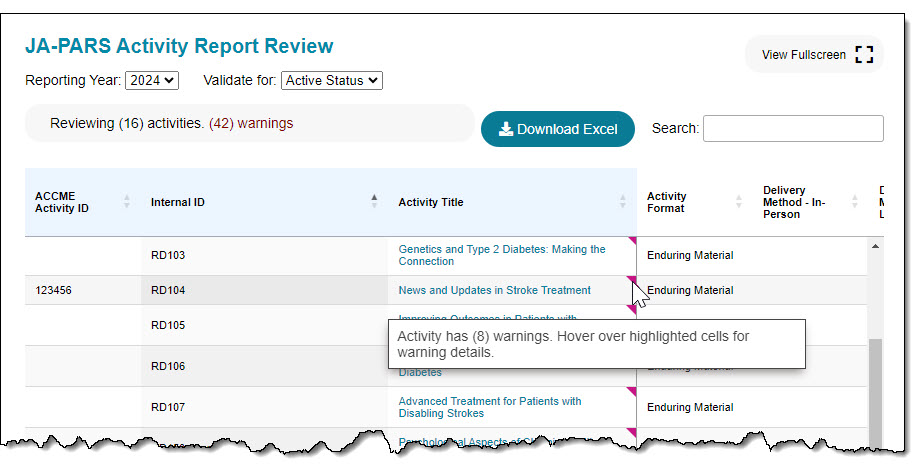916x474 pixels.
Task: Select the RD107 Internal ID cell
Action: pyautogui.click(x=264, y=407)
